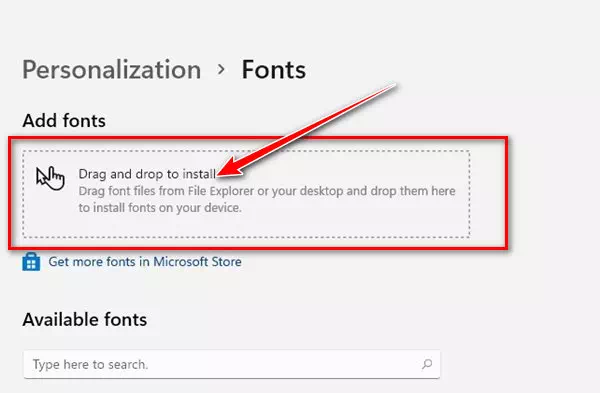Click the Add fonts heading
The height and width of the screenshot is (393, 600).
[64, 121]
